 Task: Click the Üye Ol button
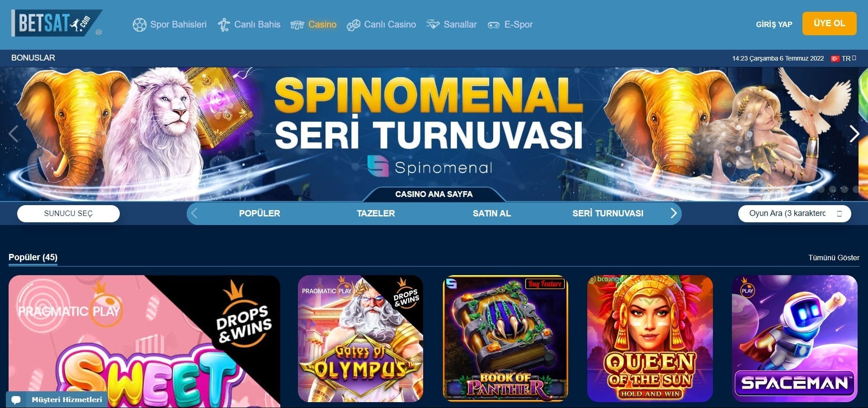point(829,23)
